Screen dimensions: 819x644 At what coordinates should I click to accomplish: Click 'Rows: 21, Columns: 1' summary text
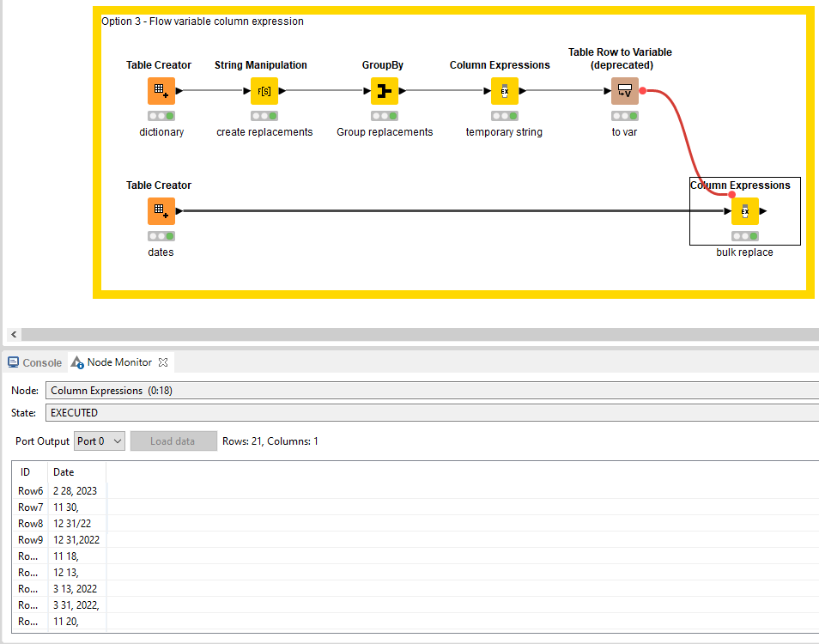coord(270,441)
